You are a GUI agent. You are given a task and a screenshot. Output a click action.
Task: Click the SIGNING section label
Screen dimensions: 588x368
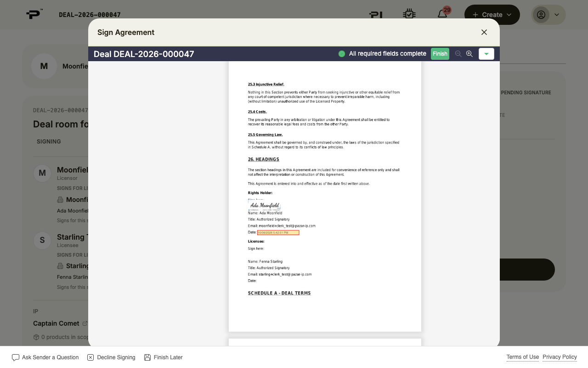tap(49, 142)
